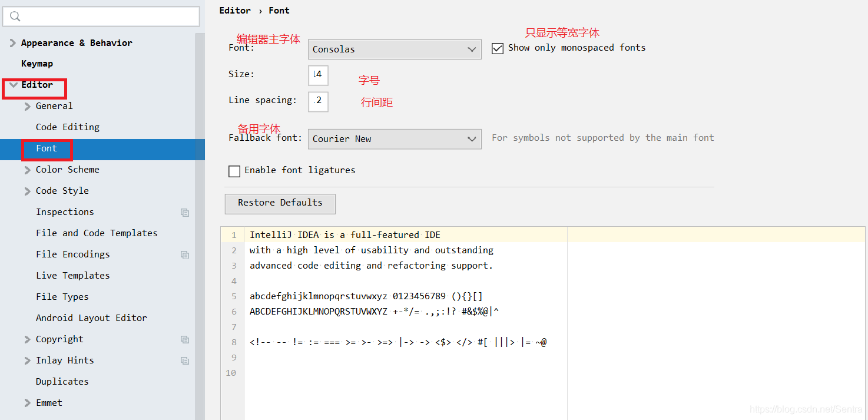
Task: Click the copy icon beside Inlay Hints
Action: tap(185, 361)
